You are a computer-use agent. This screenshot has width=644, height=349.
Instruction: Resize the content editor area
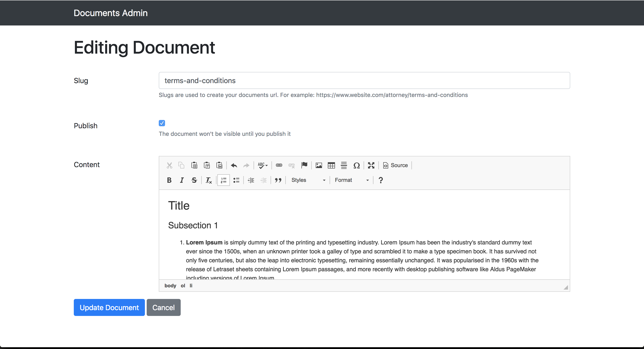[x=567, y=288]
